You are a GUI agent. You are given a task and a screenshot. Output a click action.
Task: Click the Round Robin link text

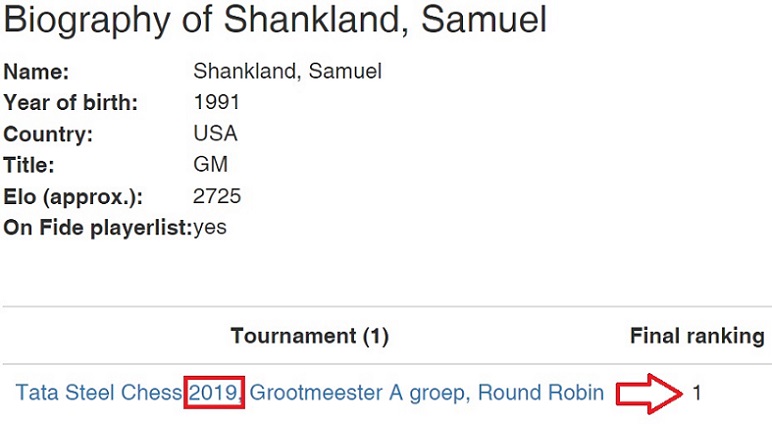541,393
